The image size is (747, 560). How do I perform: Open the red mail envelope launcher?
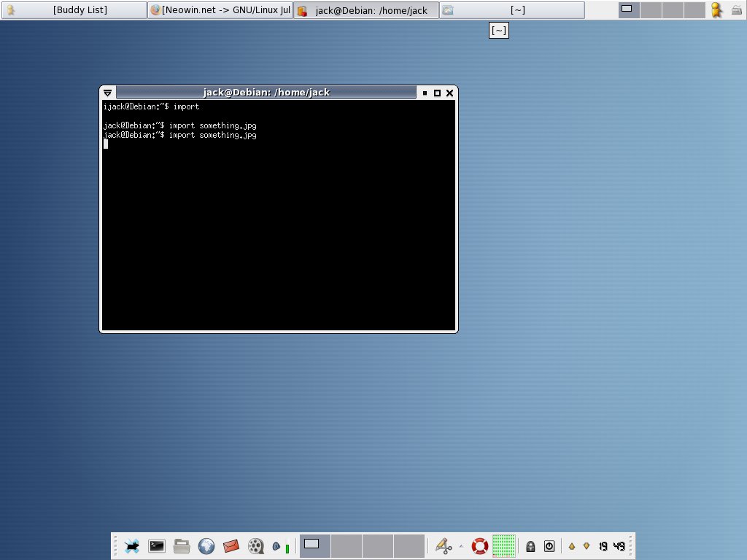click(231, 545)
